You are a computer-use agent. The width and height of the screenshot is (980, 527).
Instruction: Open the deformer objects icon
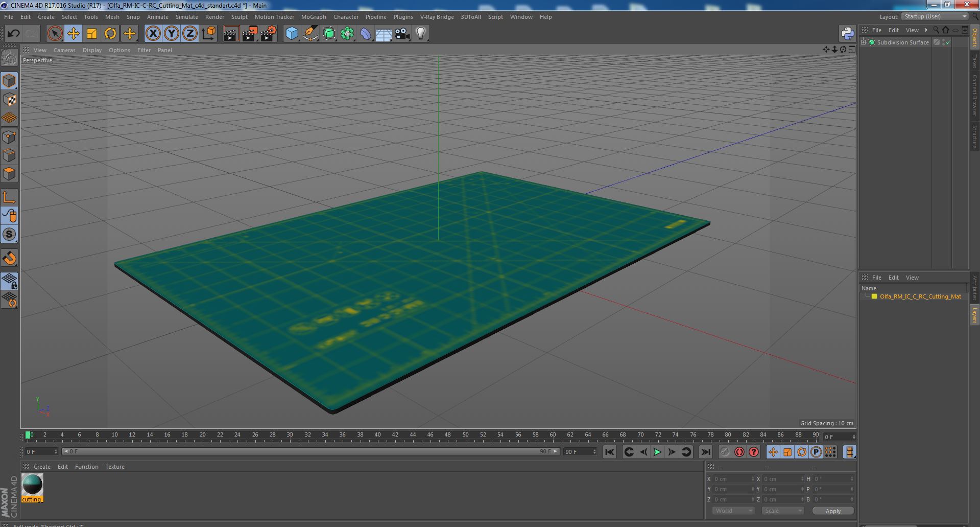[366, 34]
